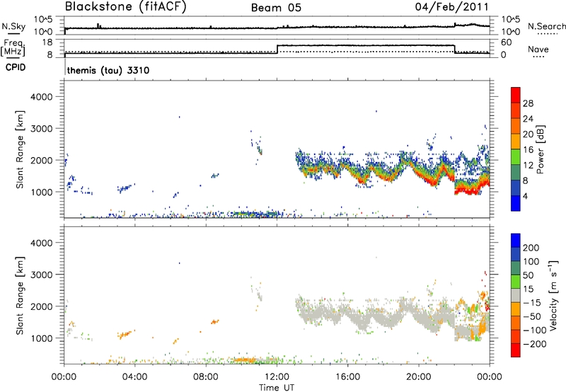Click the '28' label on Power colorbar

click(528, 103)
